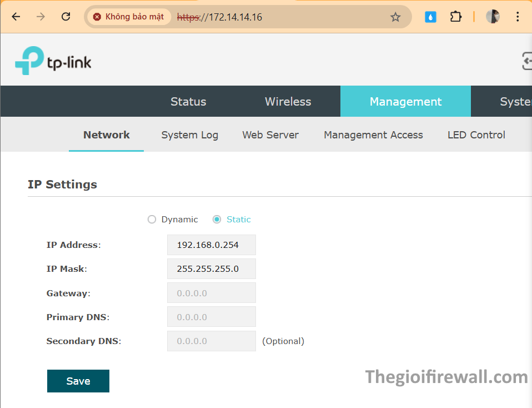Image resolution: width=532 pixels, height=408 pixels.
Task: Switch to LED Control subtab
Action: click(x=476, y=135)
